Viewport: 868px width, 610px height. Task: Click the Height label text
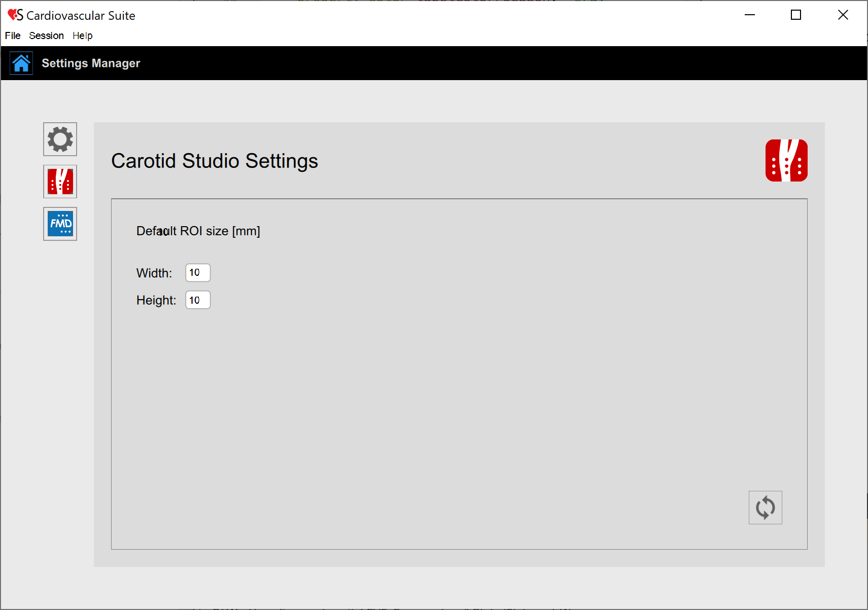[156, 300]
